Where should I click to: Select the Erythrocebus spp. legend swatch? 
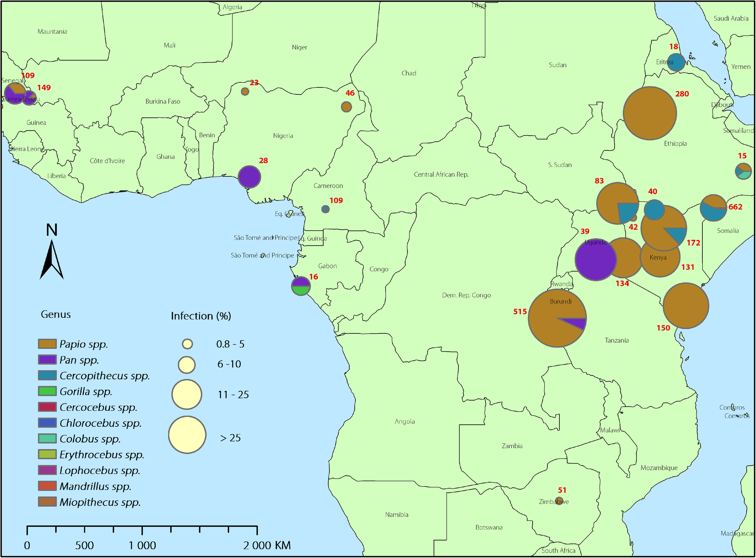[x=47, y=454]
